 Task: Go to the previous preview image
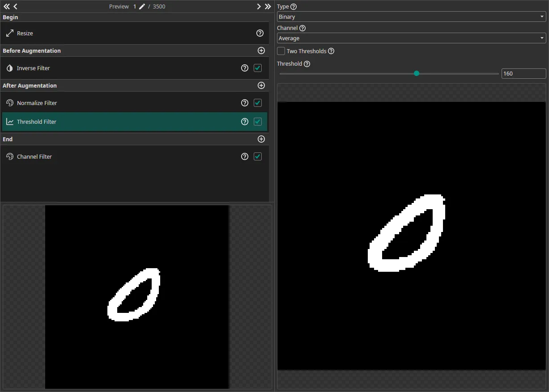tap(16, 7)
